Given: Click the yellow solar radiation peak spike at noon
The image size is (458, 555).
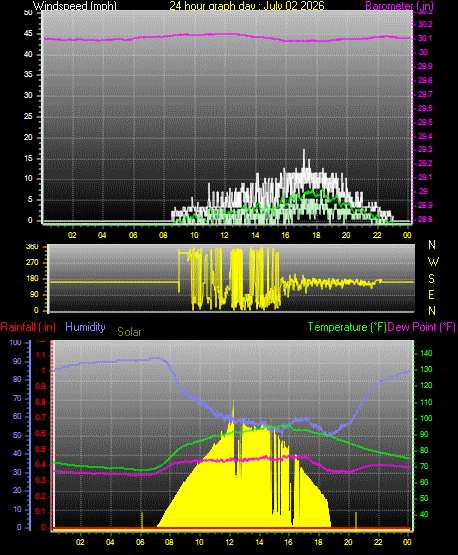Looking at the screenshot, I should pyautogui.click(x=233, y=411).
